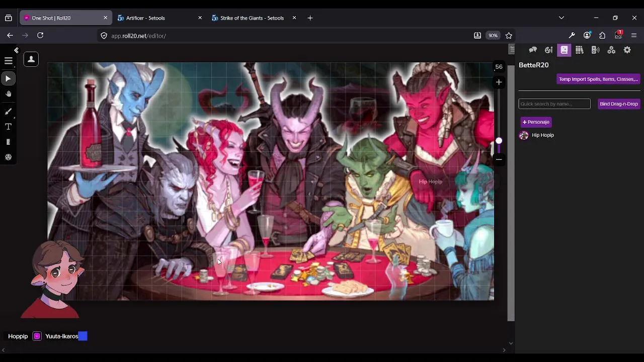Image resolution: width=644 pixels, height=362 pixels.
Task: Click Yuuta-Ikaros blue color swatch
Action: pos(83,336)
